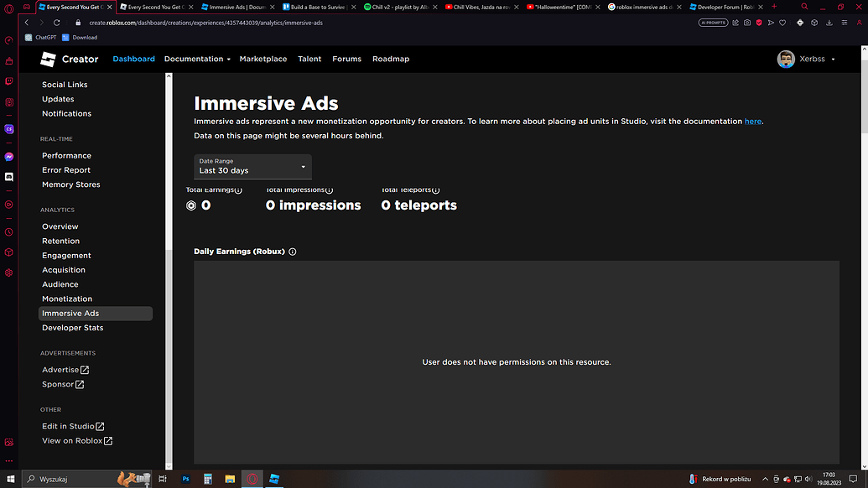This screenshot has height=488, width=868.
Task: Open Roadmap in top navigation
Action: coord(391,60)
